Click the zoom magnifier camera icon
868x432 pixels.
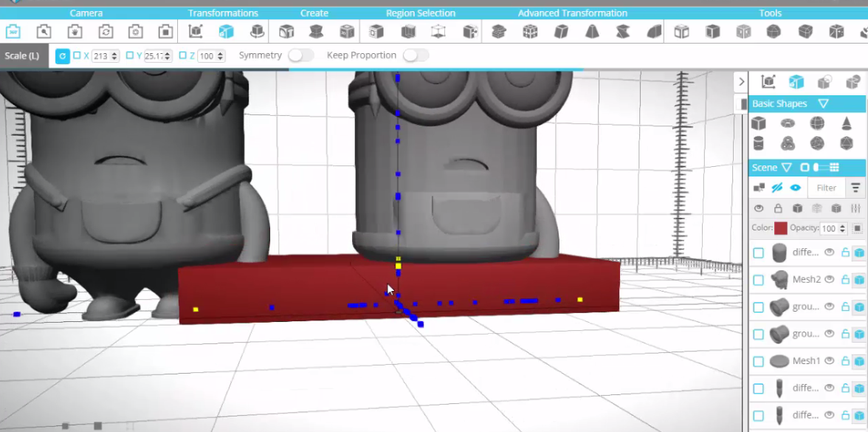44,32
